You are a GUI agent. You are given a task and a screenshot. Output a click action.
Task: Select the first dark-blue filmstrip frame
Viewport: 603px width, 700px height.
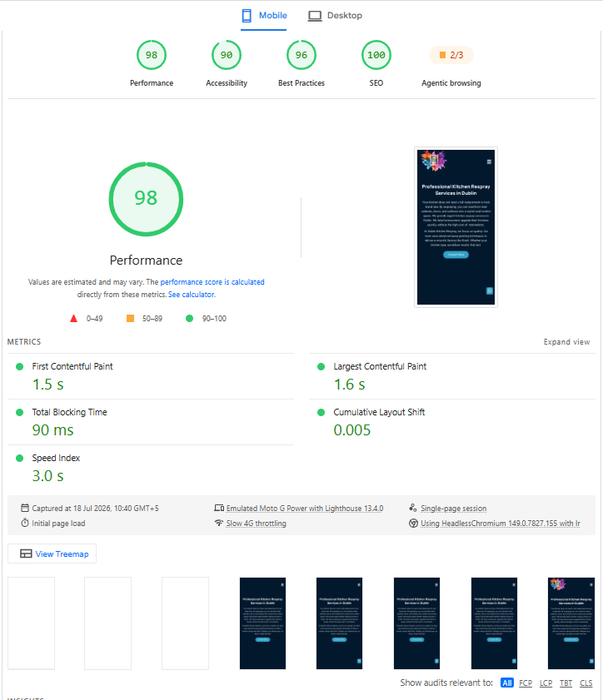pos(262,623)
